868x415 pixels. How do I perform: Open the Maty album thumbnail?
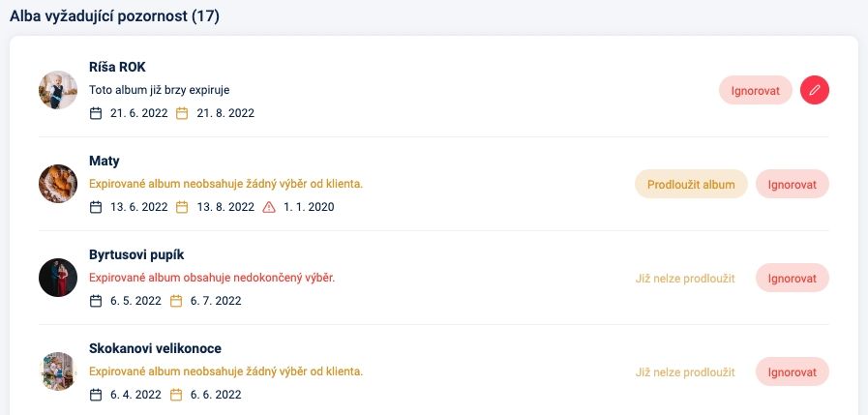coord(58,184)
